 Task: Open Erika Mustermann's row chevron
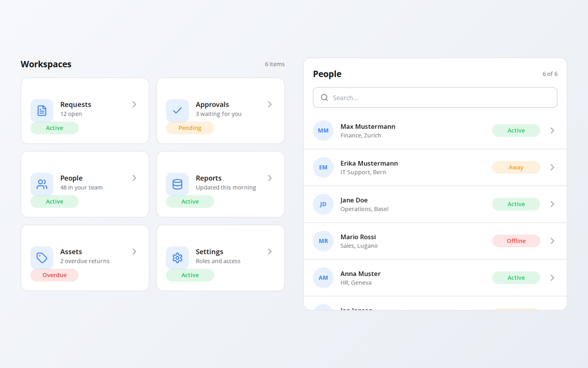click(x=552, y=167)
